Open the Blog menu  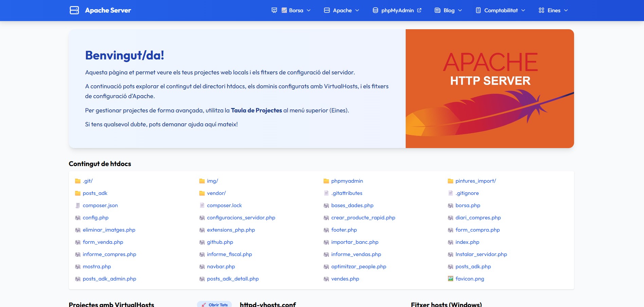click(x=448, y=10)
